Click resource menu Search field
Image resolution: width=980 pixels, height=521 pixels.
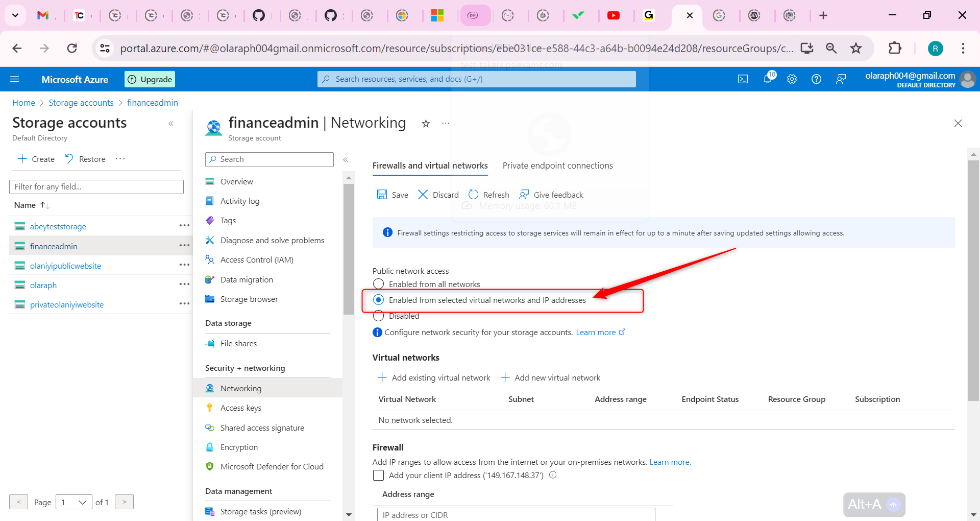coord(269,159)
